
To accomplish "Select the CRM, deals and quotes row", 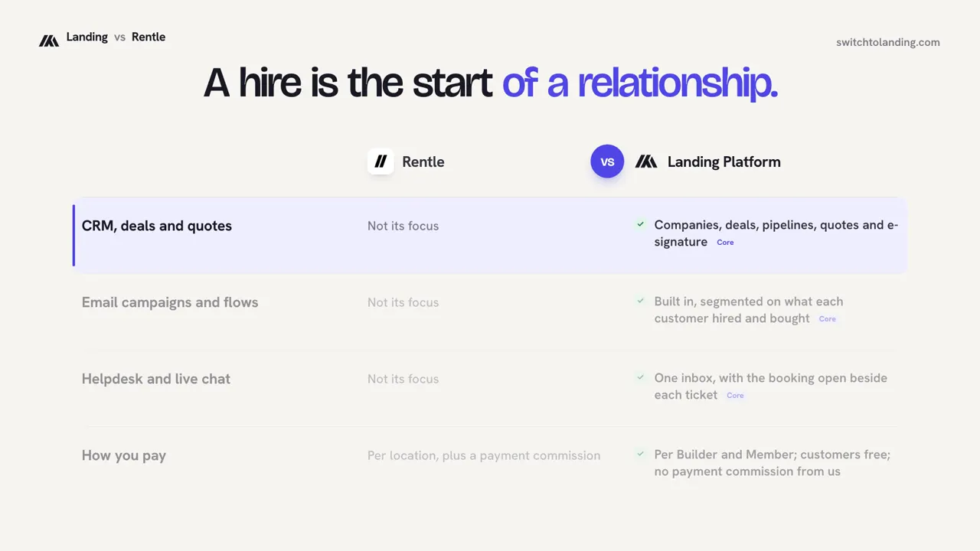I will coord(490,235).
